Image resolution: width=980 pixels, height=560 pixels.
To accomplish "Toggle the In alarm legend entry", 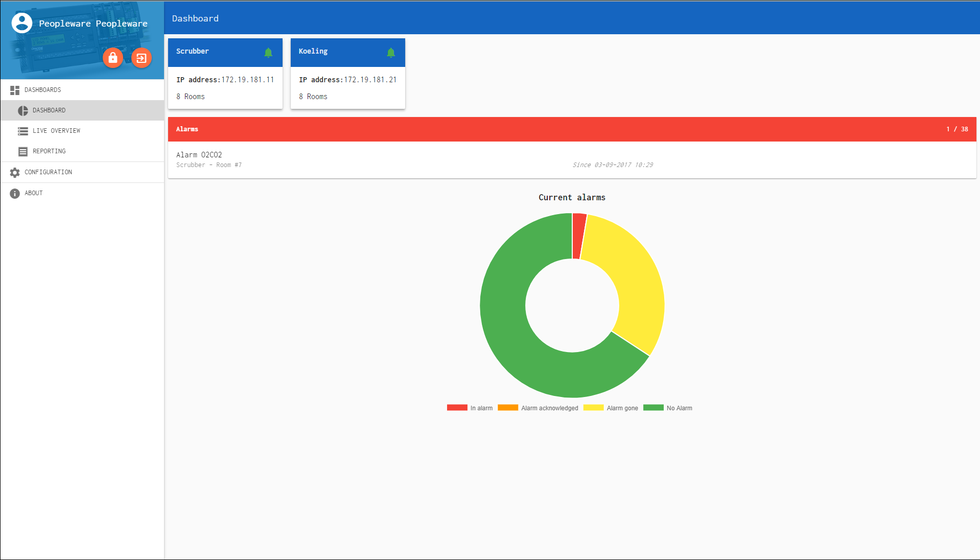I will click(x=470, y=408).
